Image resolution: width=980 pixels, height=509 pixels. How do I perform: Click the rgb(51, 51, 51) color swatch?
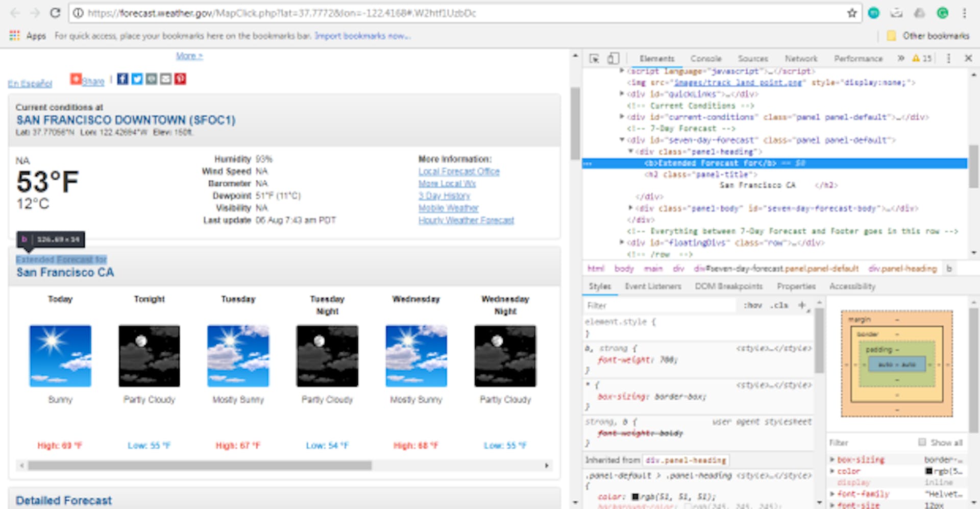coord(635,496)
